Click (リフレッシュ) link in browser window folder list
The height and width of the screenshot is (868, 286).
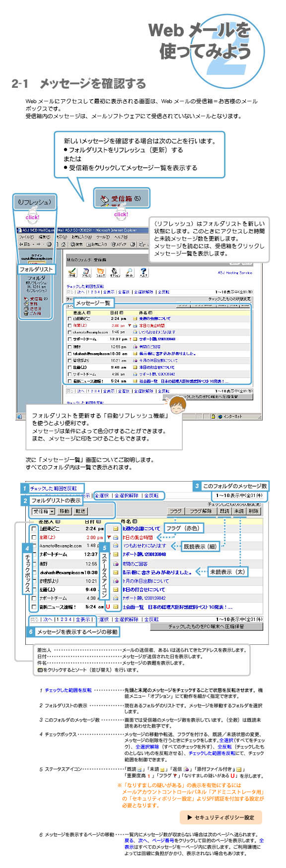click(x=37, y=290)
